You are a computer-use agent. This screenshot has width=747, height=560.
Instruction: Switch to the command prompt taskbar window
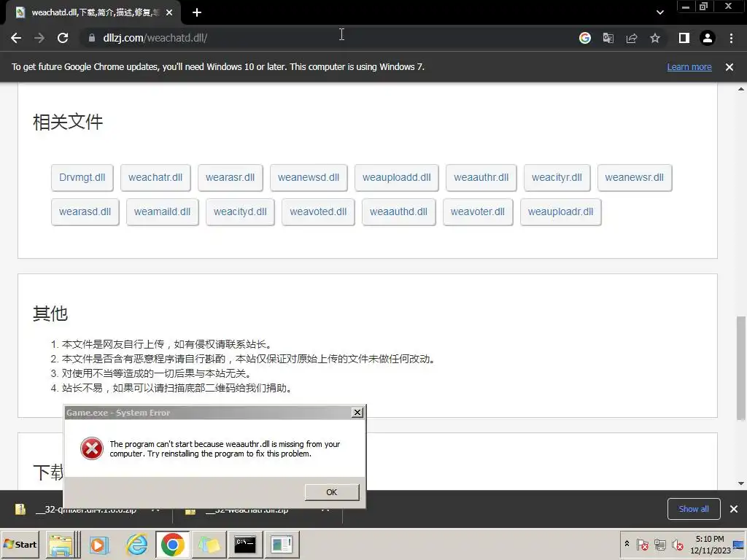[x=245, y=544]
